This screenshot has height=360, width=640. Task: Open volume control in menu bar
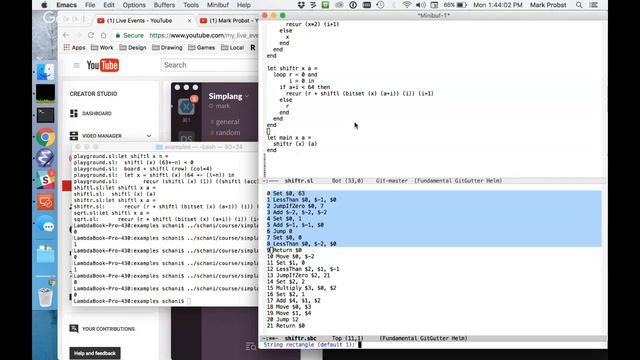420,5
